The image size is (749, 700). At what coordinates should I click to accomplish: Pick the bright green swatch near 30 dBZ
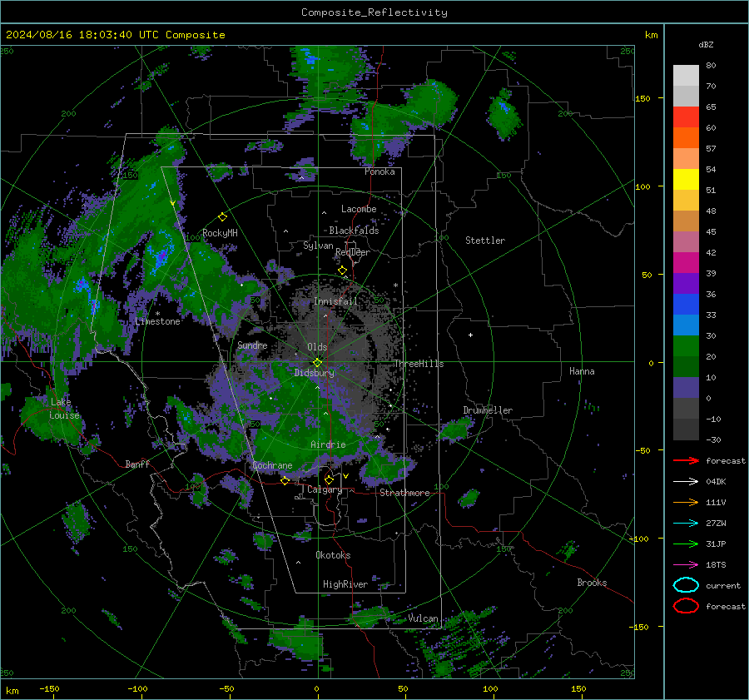pos(686,346)
